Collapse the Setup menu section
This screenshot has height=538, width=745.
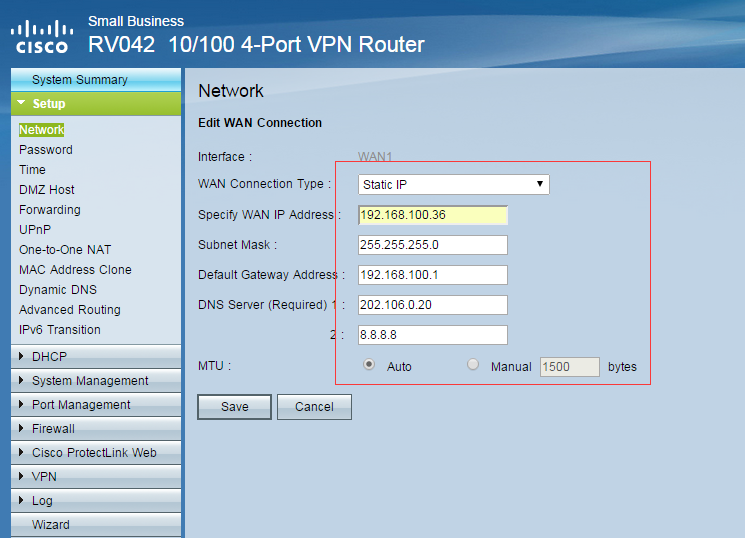[x=48, y=103]
